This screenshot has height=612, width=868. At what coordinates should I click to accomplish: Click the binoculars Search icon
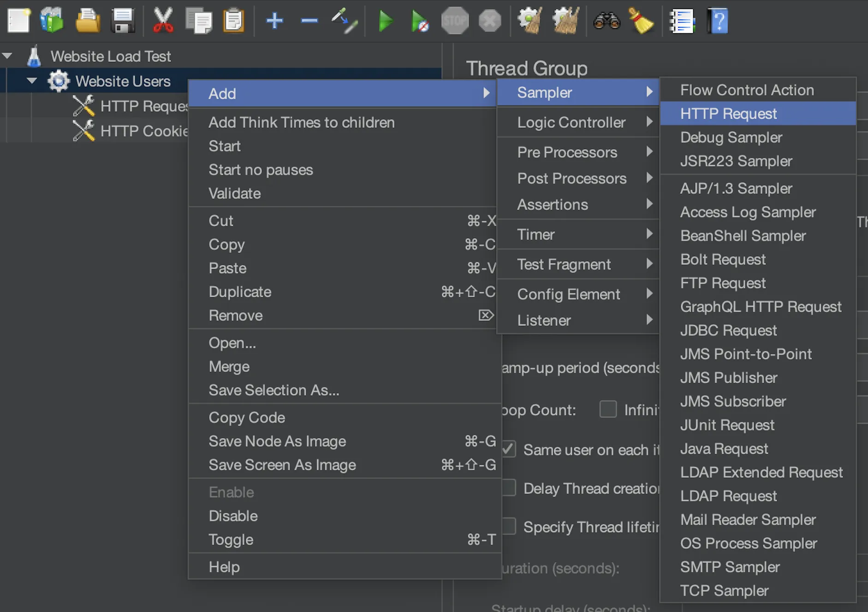point(606,21)
